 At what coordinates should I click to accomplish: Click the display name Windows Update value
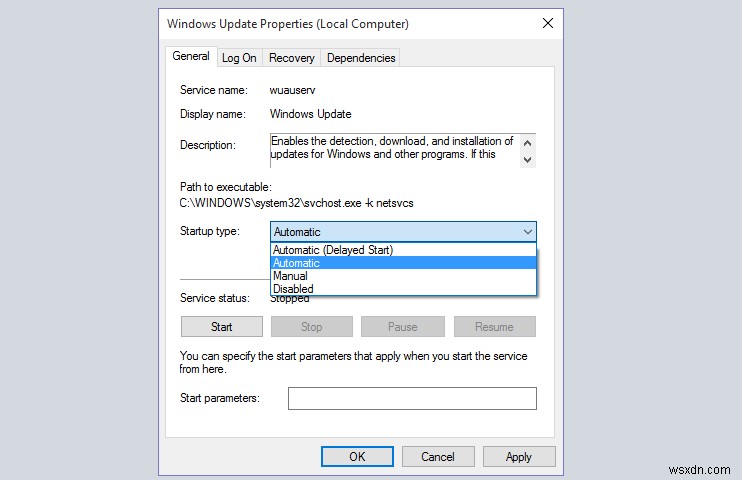pos(310,114)
